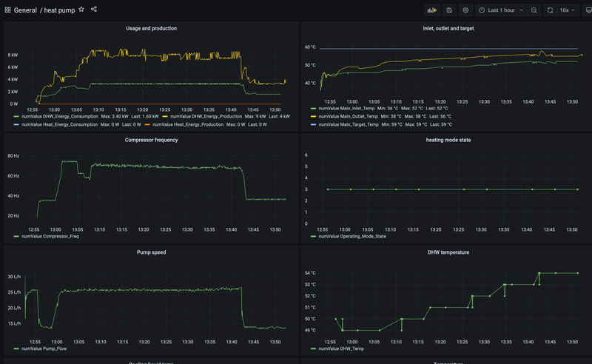Open the Usage and production panel menu
Viewport: 592px width, 364px height.
151,28
